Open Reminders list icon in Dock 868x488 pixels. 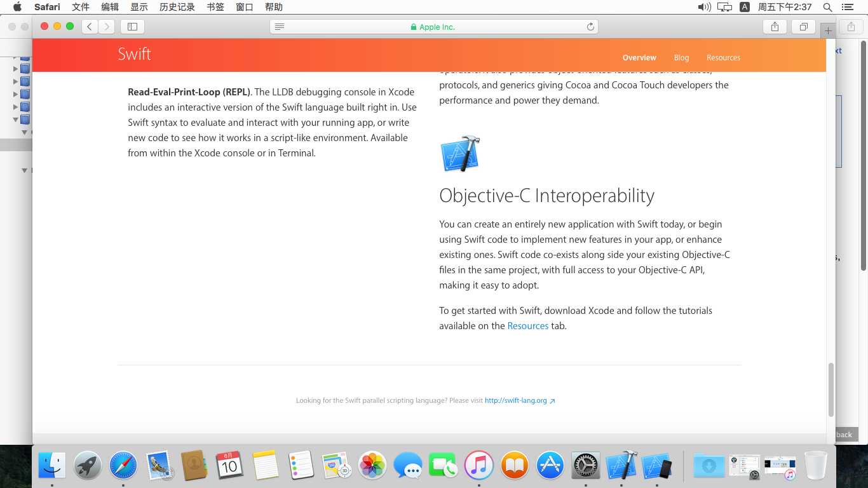click(301, 466)
